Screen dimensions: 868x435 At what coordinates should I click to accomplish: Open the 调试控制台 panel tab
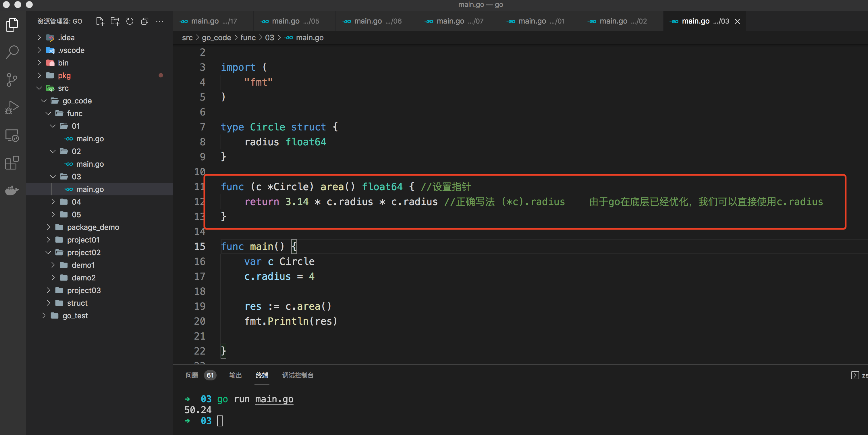tap(298, 375)
